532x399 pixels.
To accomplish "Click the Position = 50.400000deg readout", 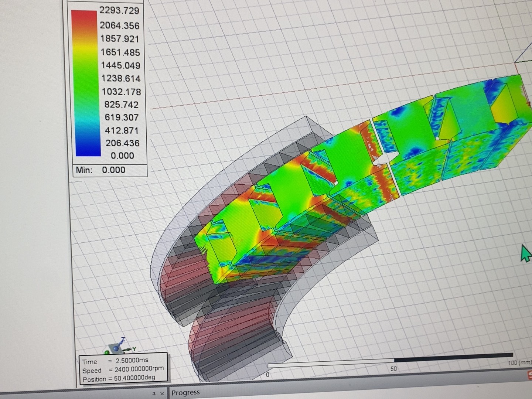I will click(x=119, y=378).
